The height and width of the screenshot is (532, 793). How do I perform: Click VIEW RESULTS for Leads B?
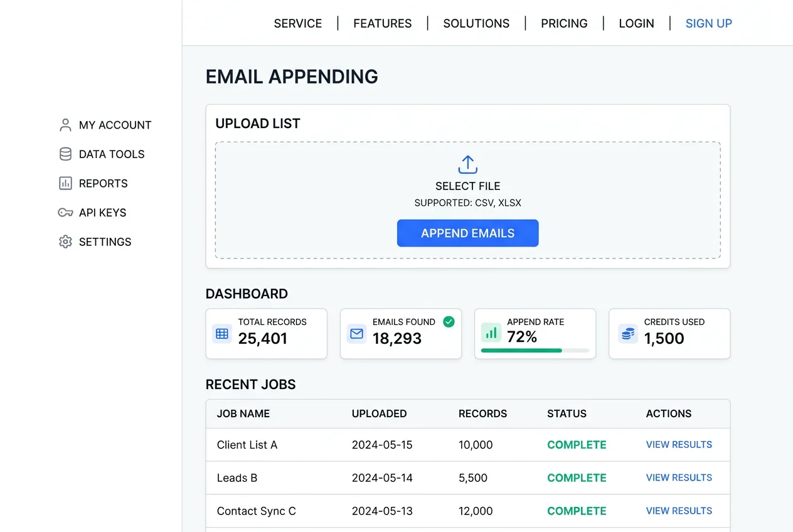679,477
